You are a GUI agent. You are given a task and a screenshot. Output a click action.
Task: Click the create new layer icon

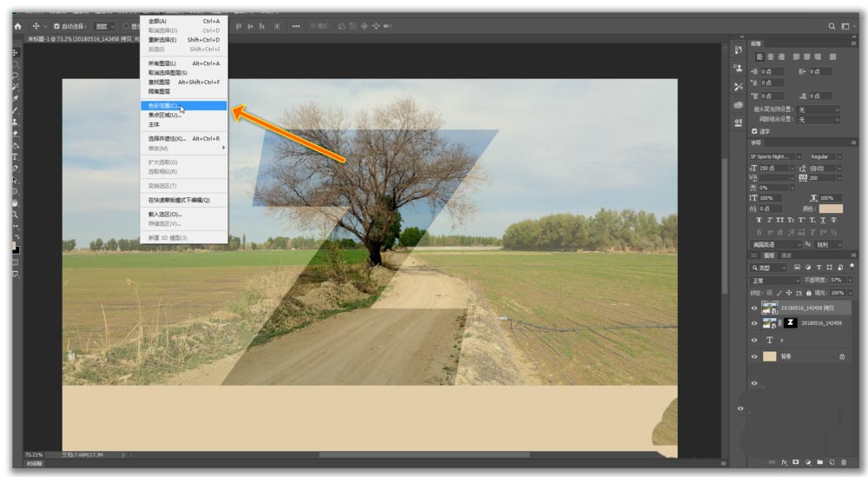click(x=832, y=462)
